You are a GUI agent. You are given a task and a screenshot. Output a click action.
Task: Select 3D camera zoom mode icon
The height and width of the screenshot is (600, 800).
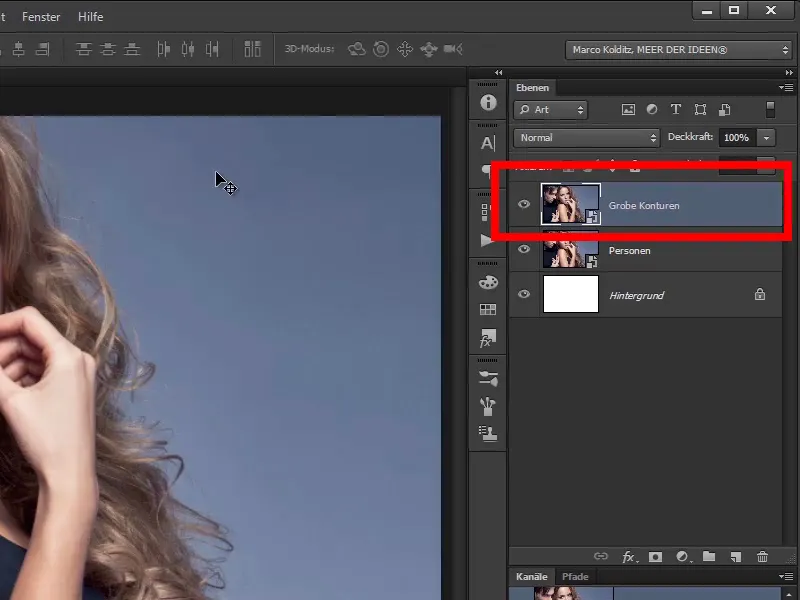[x=453, y=49]
